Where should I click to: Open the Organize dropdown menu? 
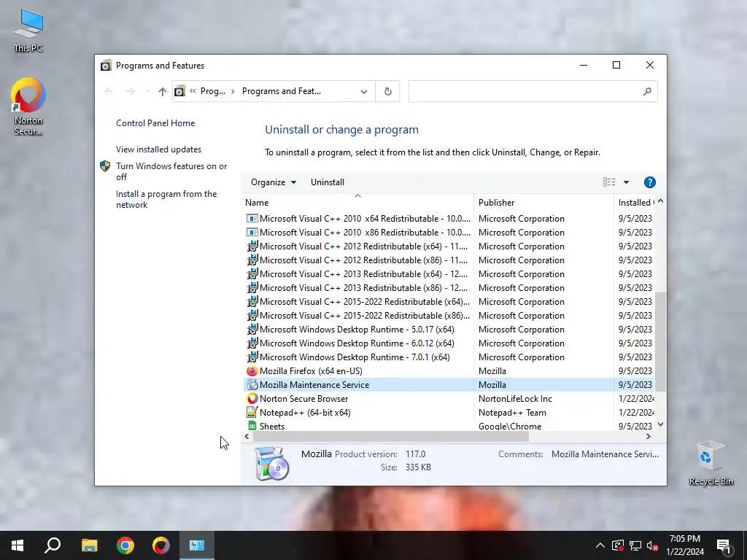[274, 182]
